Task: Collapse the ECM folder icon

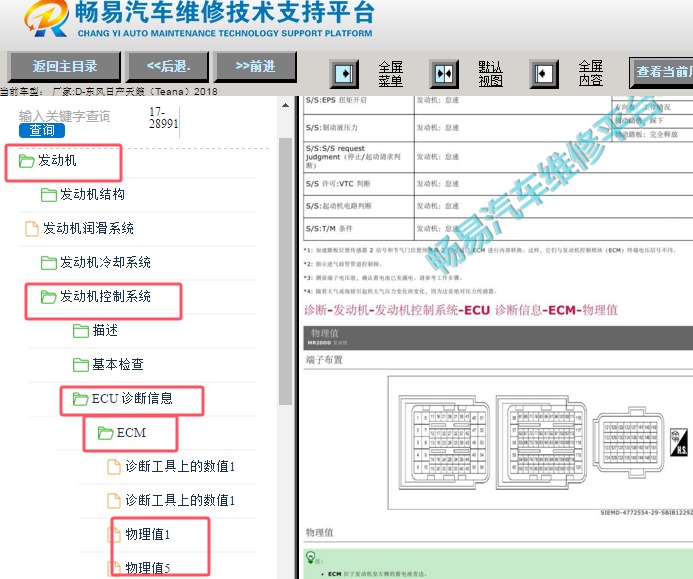Action: click(x=106, y=433)
